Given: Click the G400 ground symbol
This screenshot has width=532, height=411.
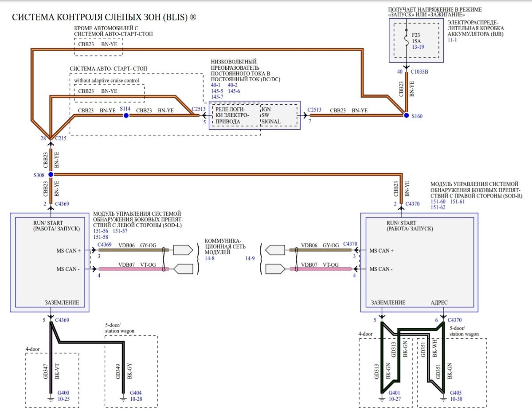Looking at the screenshot, I should (51, 398).
